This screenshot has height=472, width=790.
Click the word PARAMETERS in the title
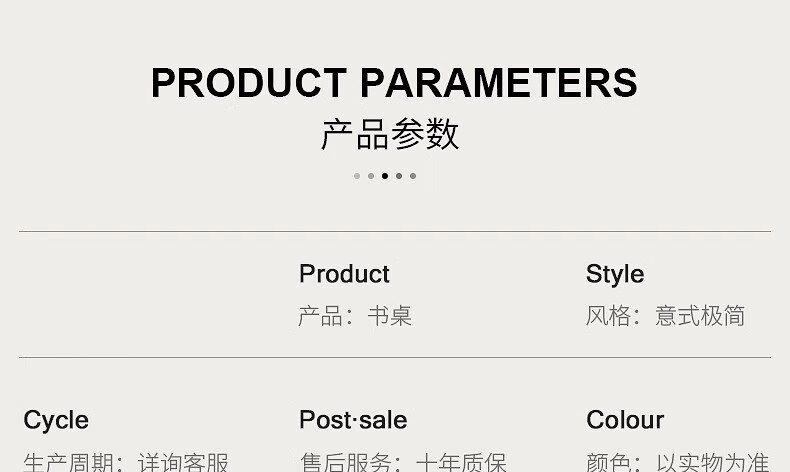[x=498, y=83]
